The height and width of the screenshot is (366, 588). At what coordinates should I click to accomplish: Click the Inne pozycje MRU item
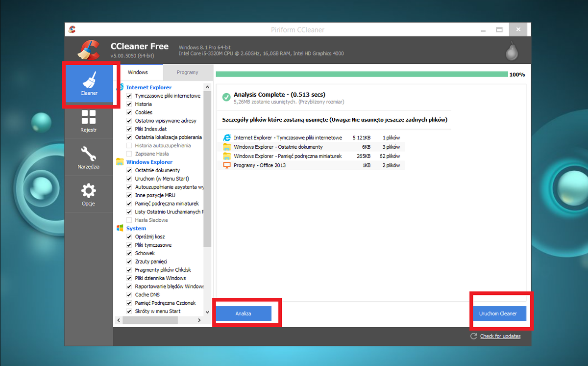(x=155, y=195)
